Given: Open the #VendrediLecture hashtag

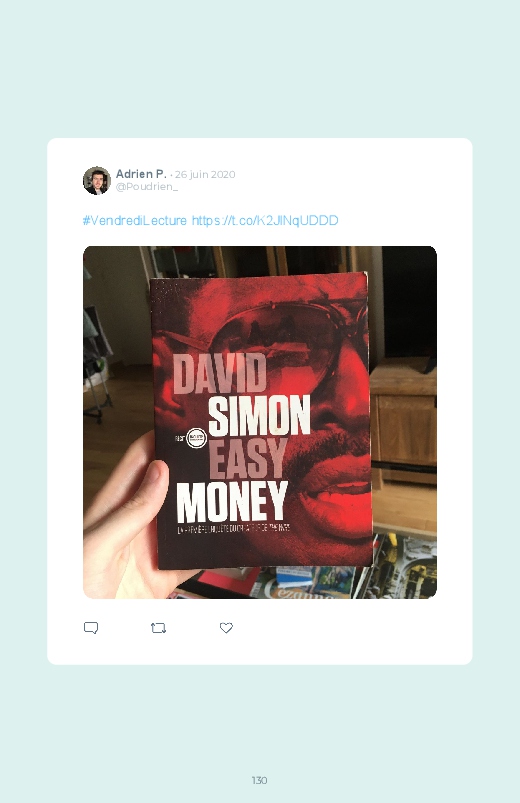Looking at the screenshot, I should [x=135, y=221].
